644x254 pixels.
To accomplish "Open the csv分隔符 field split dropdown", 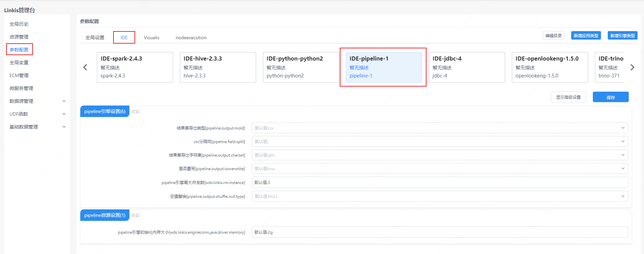I will tap(439, 141).
